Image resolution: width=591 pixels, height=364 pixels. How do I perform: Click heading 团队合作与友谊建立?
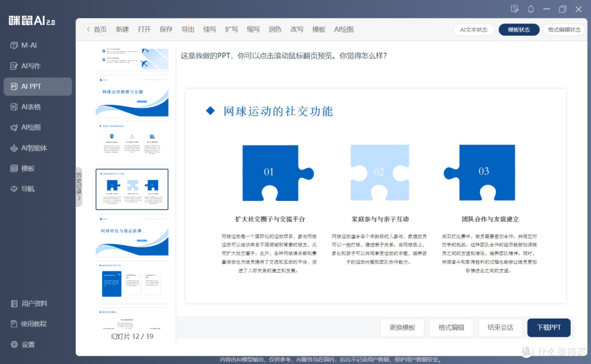click(x=490, y=219)
